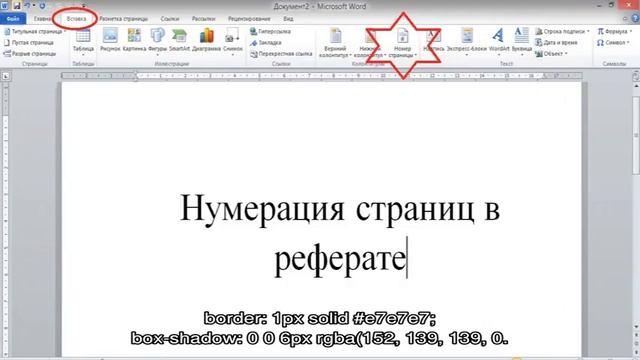
Task: Click the vertical scrollbar thumb
Action: [636, 135]
